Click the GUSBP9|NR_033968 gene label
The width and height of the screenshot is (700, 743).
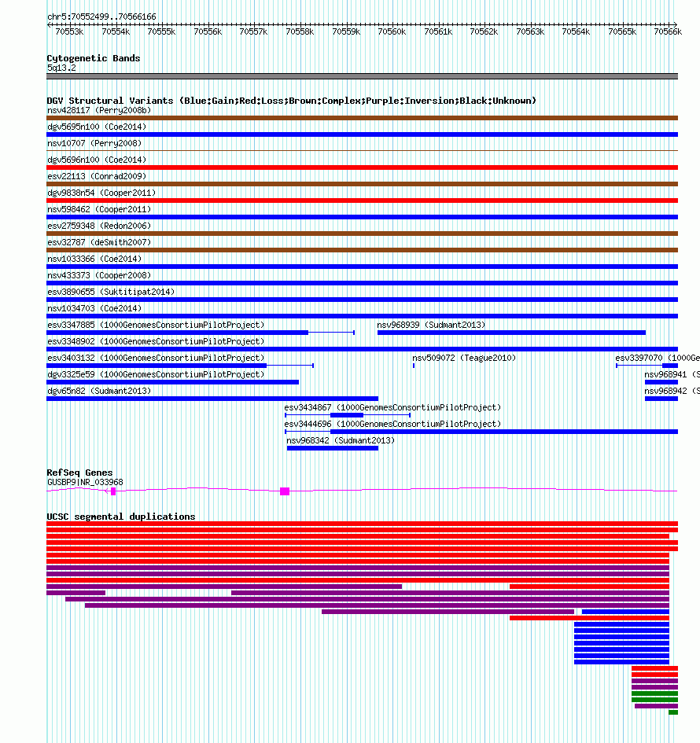[x=85, y=483]
